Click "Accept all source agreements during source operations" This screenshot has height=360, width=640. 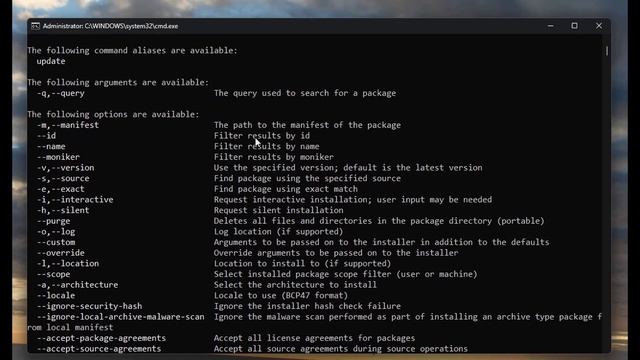(x=341, y=348)
